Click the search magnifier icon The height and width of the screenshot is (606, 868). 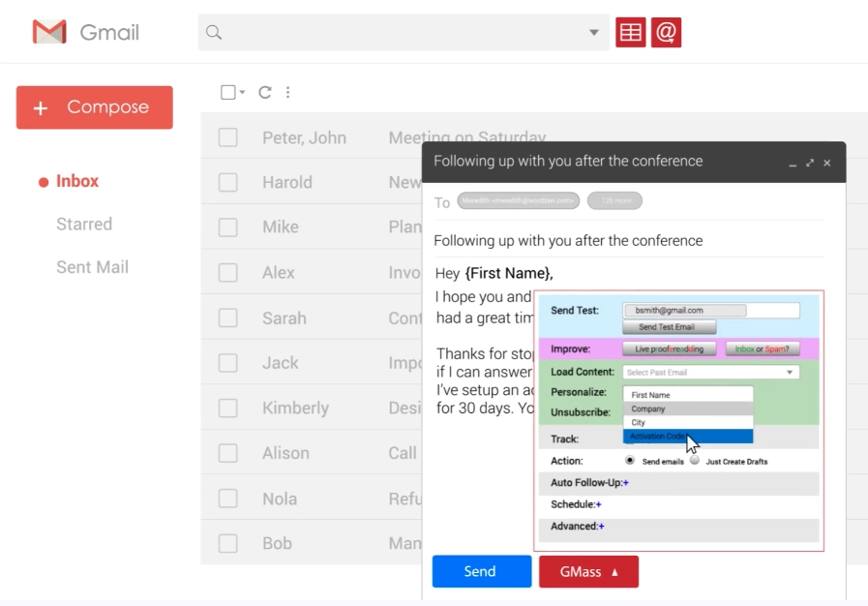coord(214,33)
